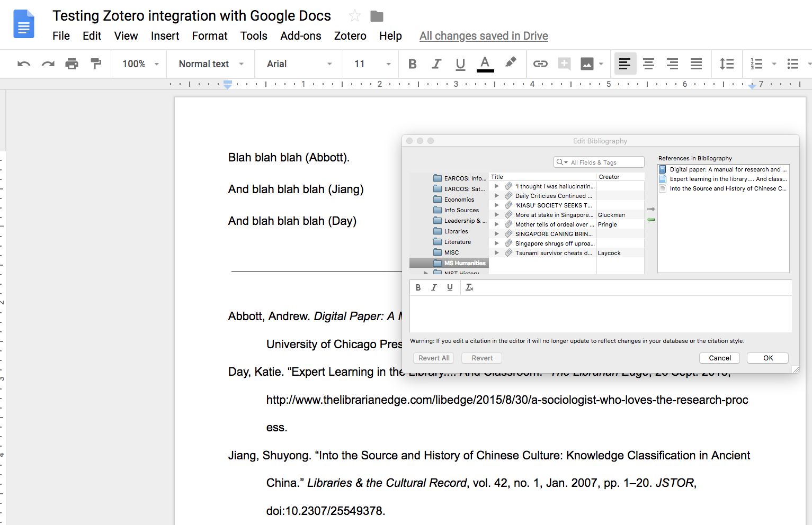Open the highlight color pen tool
The height and width of the screenshot is (525, 812).
(x=511, y=63)
